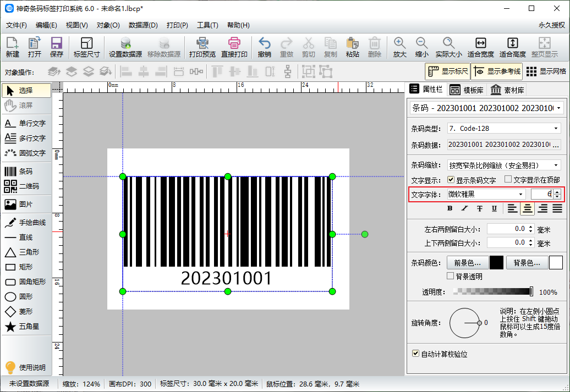Toggle 显示条码文字 checkbox
Screen dimensions: 570x392
(x=451, y=180)
